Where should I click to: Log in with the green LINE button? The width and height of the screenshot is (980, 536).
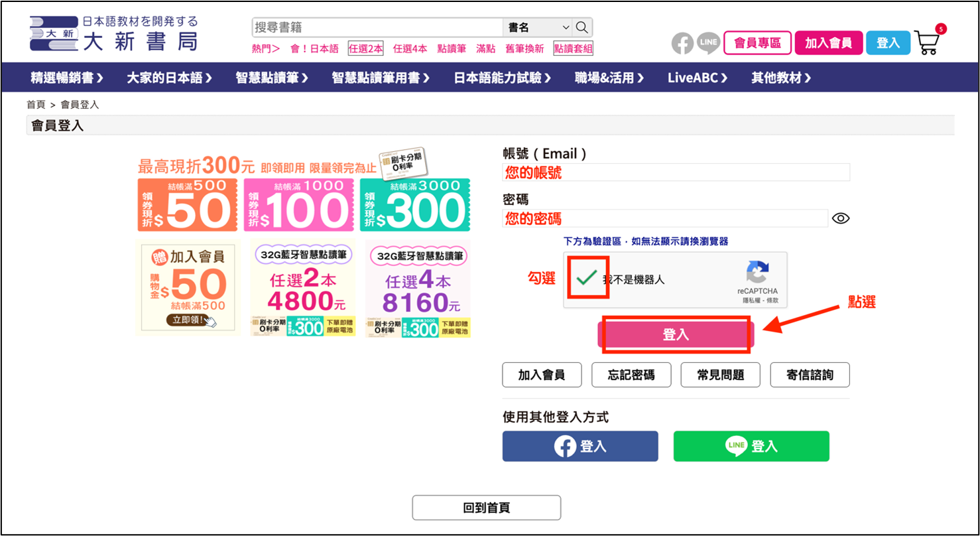(x=751, y=446)
